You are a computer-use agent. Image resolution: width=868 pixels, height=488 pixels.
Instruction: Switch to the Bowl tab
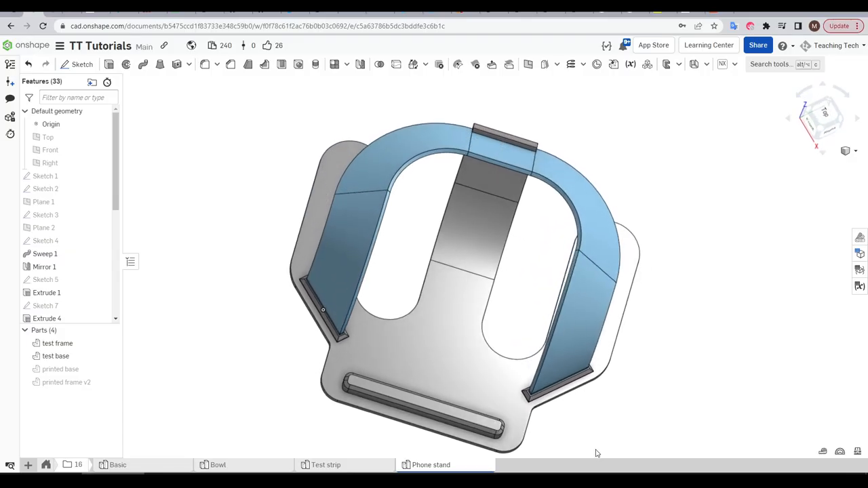click(x=218, y=464)
